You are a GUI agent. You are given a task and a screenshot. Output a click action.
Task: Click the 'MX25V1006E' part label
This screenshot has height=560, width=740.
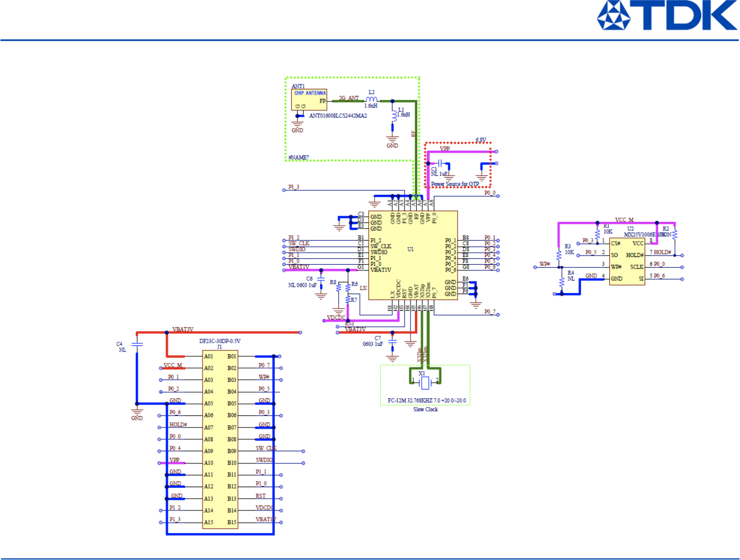tap(639, 234)
